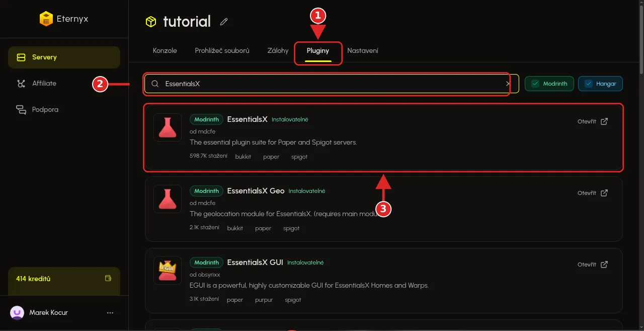Clear the EssentialsX search text

click(x=508, y=84)
